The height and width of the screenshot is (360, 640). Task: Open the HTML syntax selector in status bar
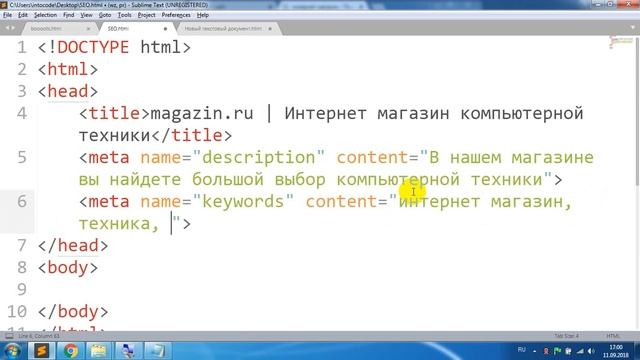click(x=613, y=336)
